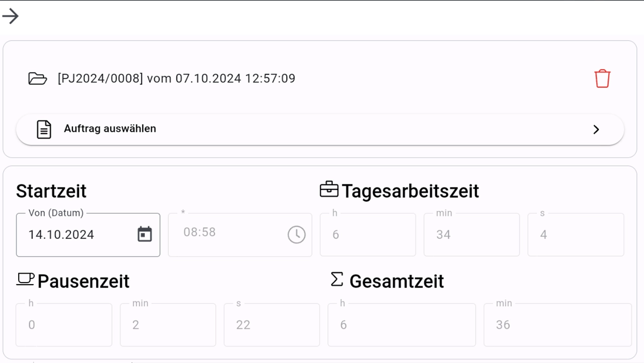
Task: Click the Pausenzeit hours field
Action: 64,325
